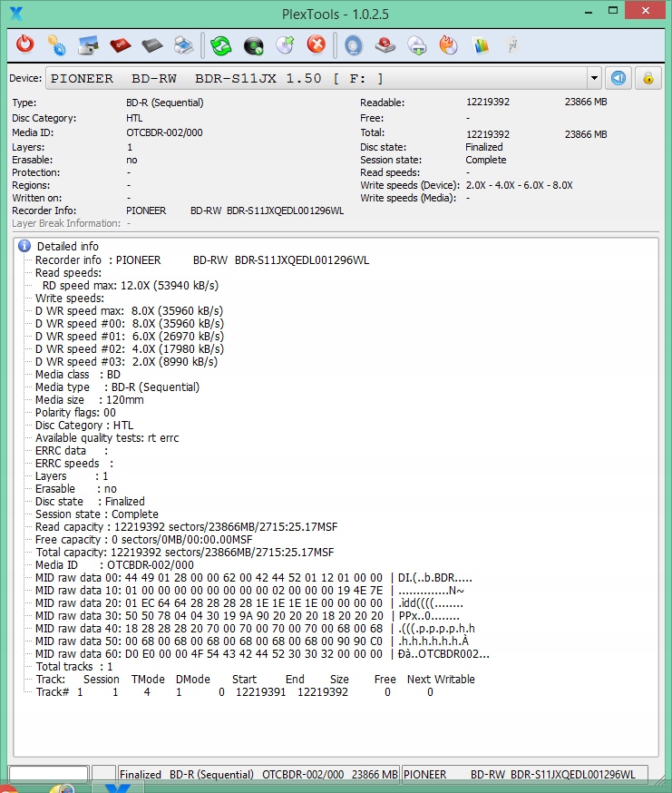Click the PlexTools taskbar icon

(x=118, y=789)
